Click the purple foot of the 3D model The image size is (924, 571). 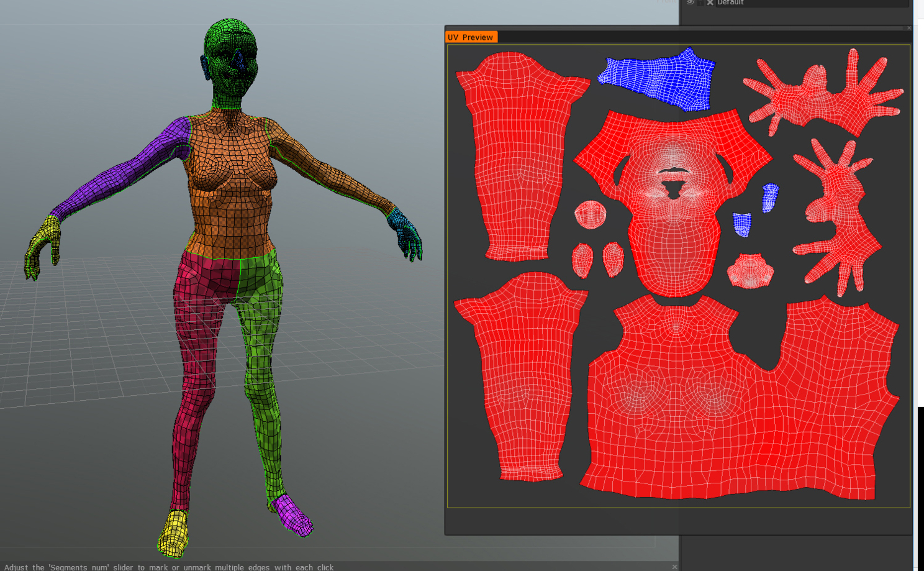(293, 516)
